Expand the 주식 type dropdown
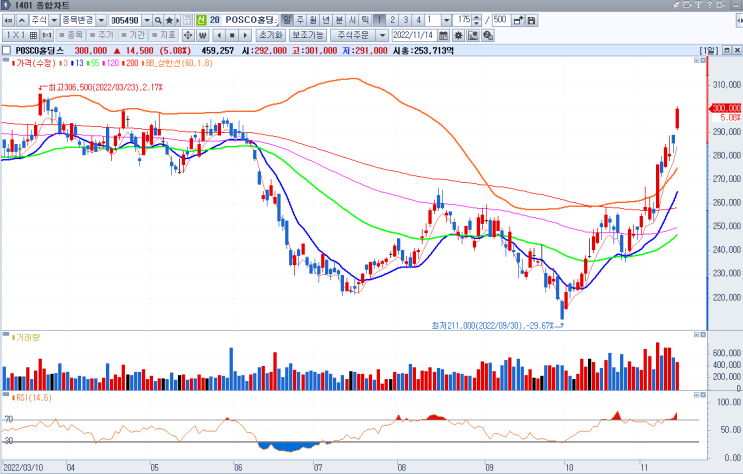743x474 pixels. (x=54, y=20)
